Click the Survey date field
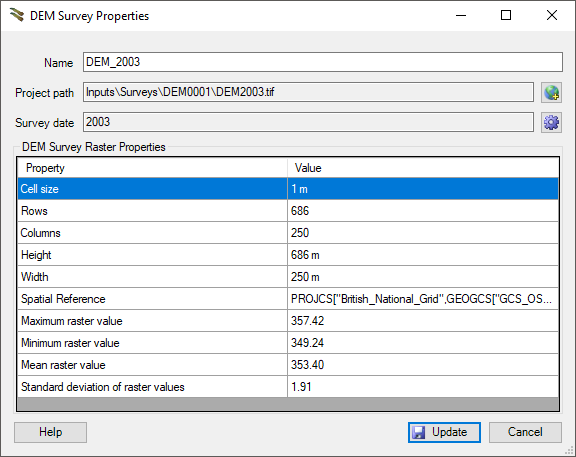This screenshot has width=576, height=457. pyautogui.click(x=308, y=122)
